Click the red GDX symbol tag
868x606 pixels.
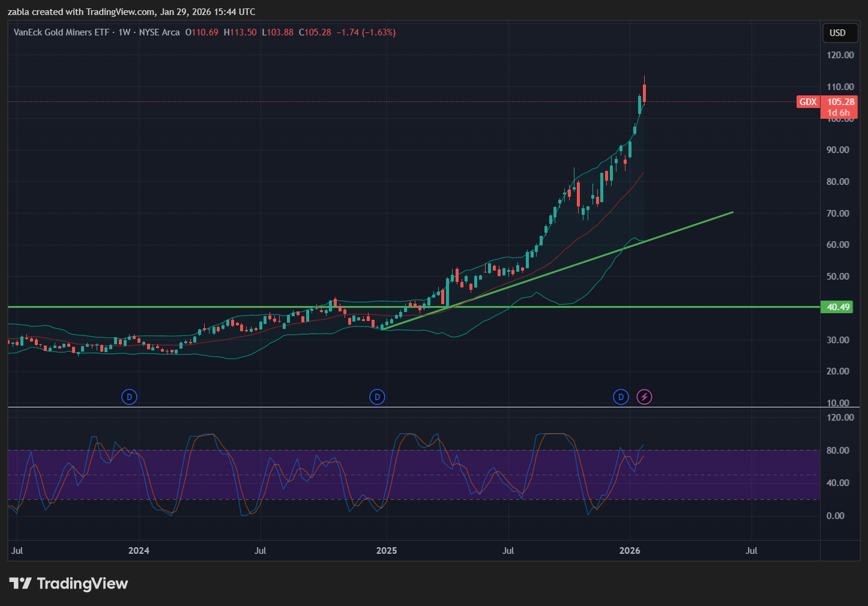(x=807, y=102)
